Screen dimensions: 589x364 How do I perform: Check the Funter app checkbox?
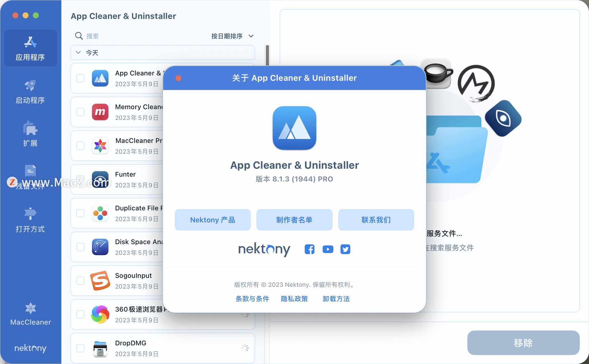tap(80, 179)
